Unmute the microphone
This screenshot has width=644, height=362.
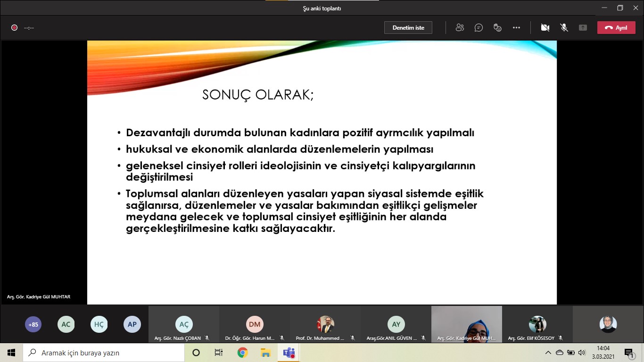pos(564,28)
